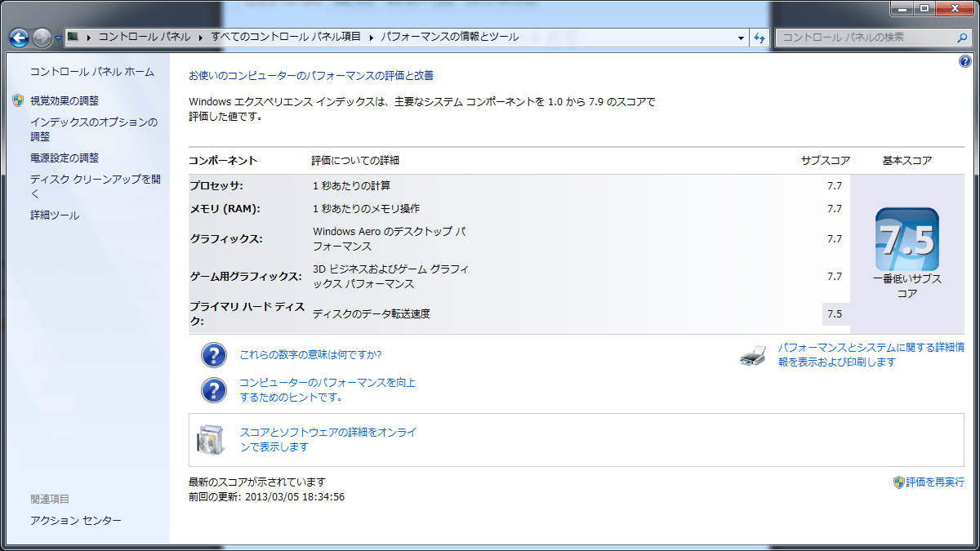The image size is (980, 551).
Task: Expand arrow after すべてのコントロール パネル項目 breadcrumb
Action: pos(370,37)
